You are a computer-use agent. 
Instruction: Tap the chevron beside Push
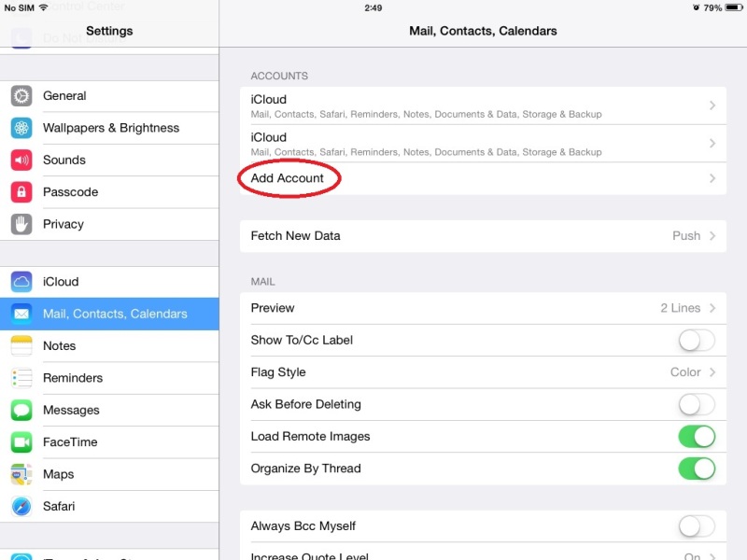[x=712, y=236]
